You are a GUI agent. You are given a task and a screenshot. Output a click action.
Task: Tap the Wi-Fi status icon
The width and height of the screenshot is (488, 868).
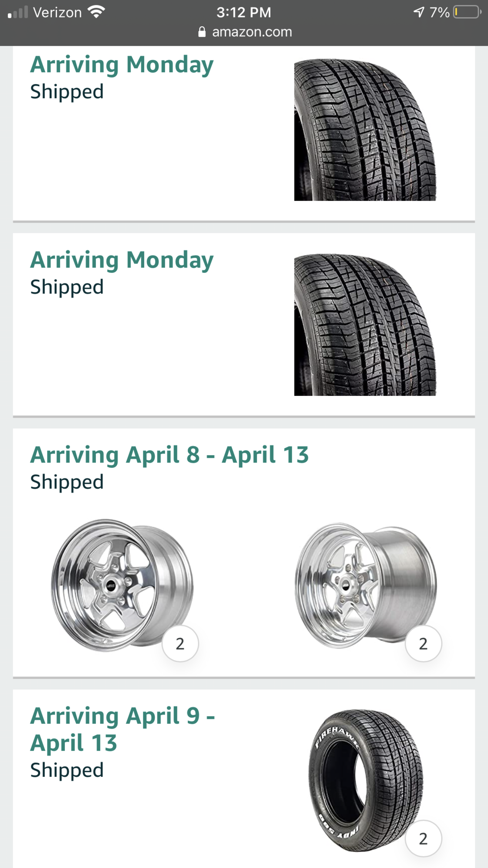pos(96,12)
